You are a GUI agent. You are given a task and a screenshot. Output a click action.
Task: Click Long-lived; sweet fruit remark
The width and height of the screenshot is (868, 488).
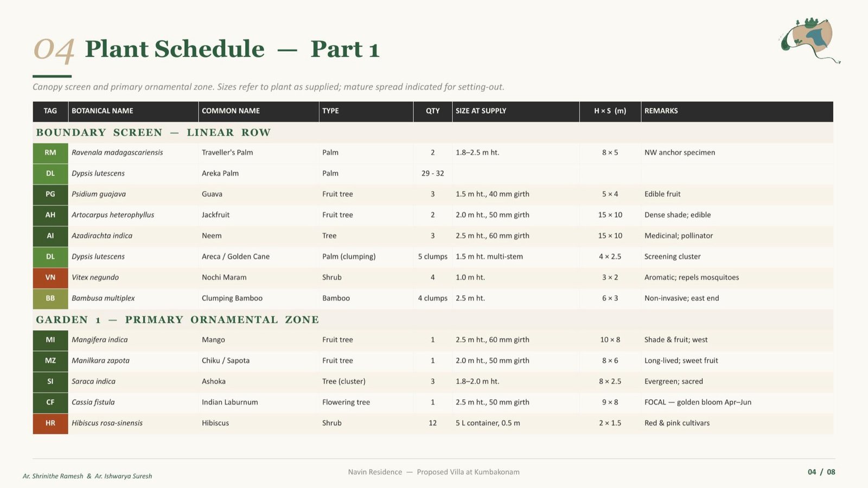(x=681, y=361)
